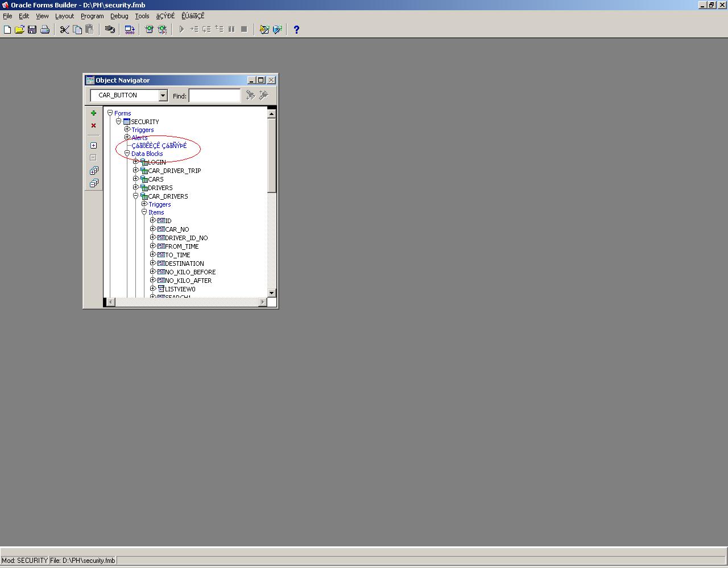Open the CAR_BUTTON dropdown list

[x=163, y=96]
